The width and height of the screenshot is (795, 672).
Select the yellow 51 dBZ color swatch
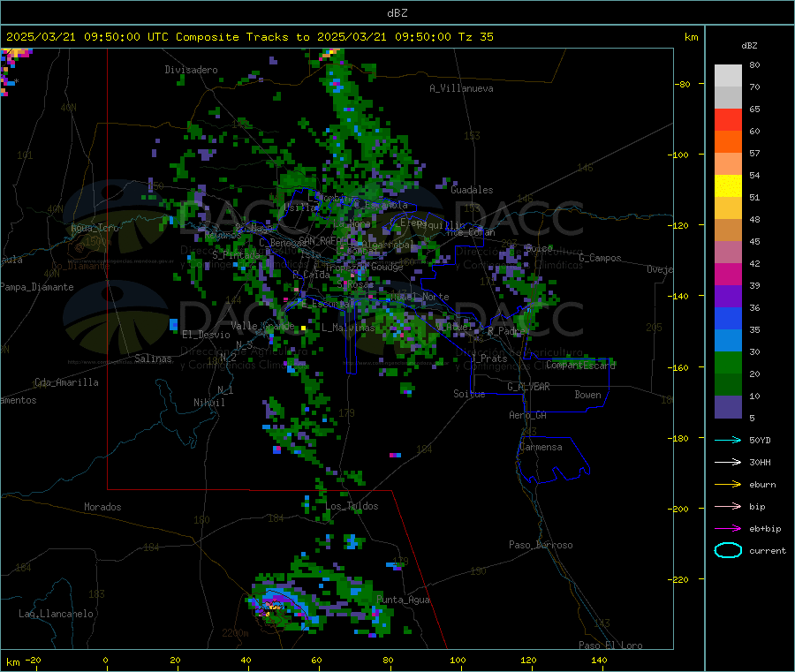tap(728, 186)
